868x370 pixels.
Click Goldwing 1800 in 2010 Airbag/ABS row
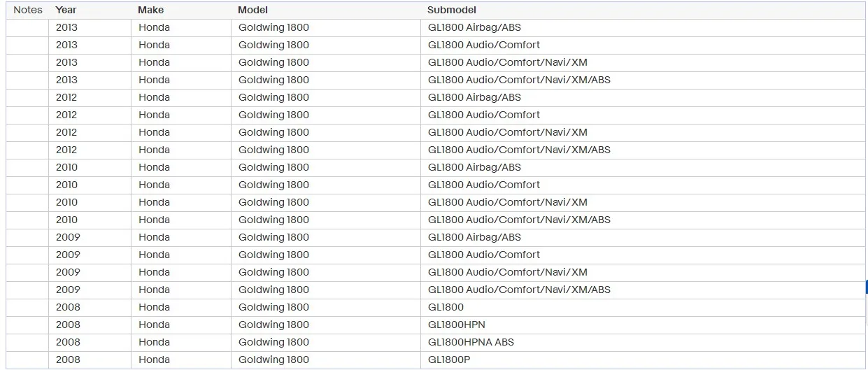[273, 167]
